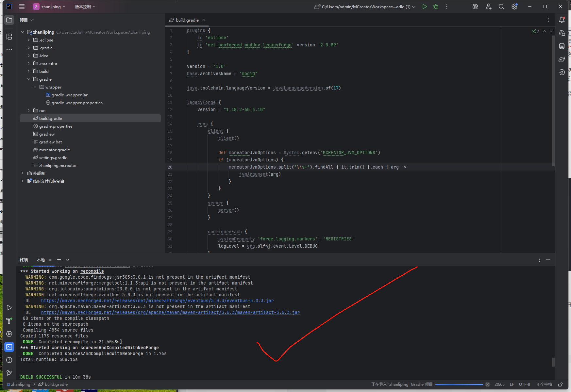Open the Gradle elephant tool window
The image size is (571, 392).
[562, 59]
